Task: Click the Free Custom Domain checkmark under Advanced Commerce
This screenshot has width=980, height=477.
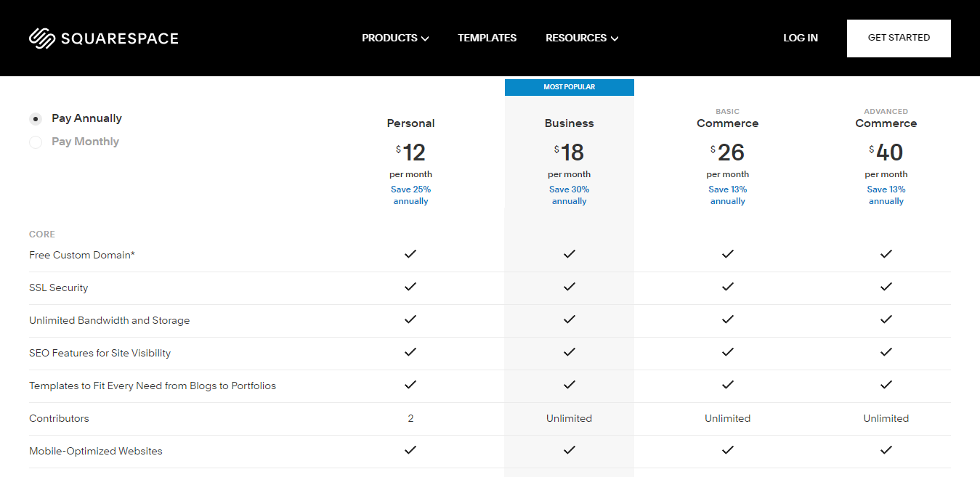Action: (x=886, y=254)
